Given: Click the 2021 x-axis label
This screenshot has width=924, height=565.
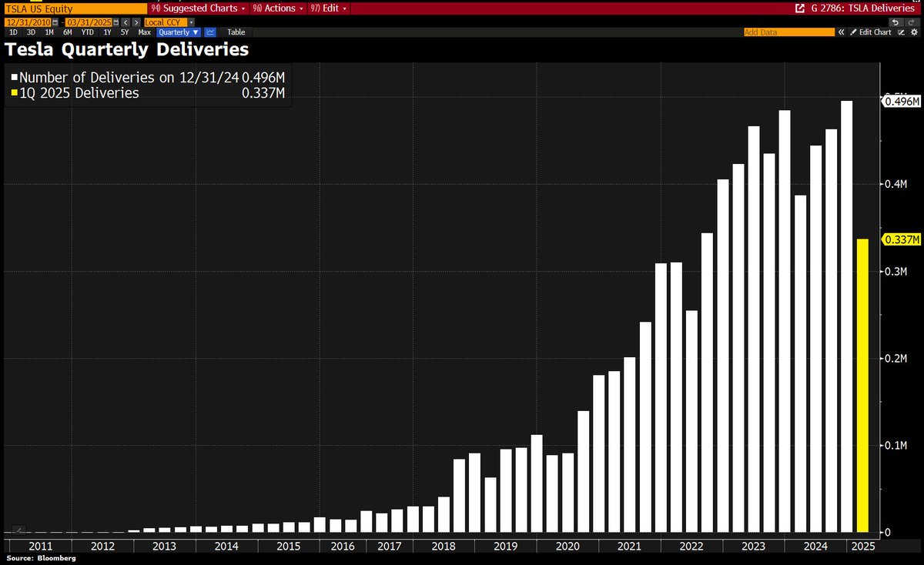Looking at the screenshot, I should (629, 546).
